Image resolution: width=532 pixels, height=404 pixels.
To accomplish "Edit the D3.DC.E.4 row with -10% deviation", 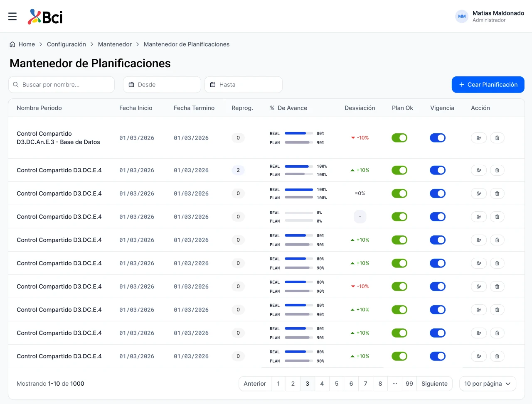I will [x=479, y=286].
